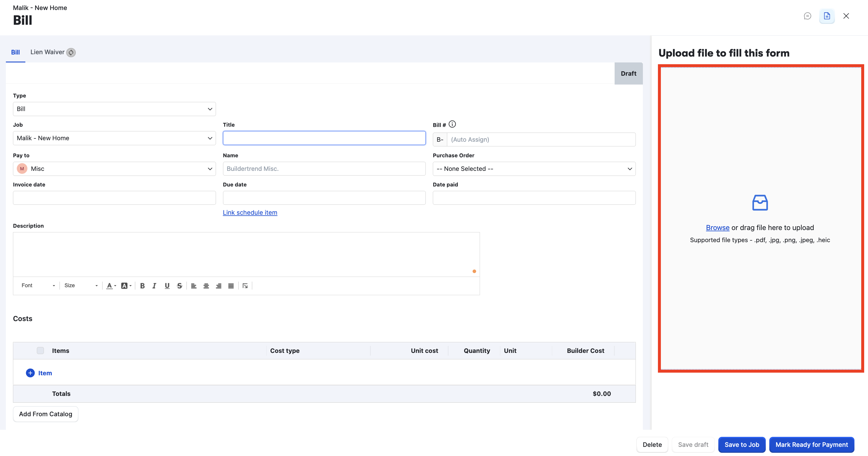Image resolution: width=868 pixels, height=456 pixels.
Task: Click the Delete button
Action: (652, 445)
